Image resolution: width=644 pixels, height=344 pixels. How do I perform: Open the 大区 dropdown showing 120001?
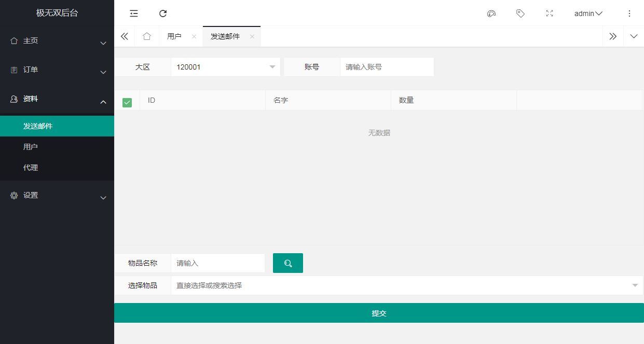(225, 67)
